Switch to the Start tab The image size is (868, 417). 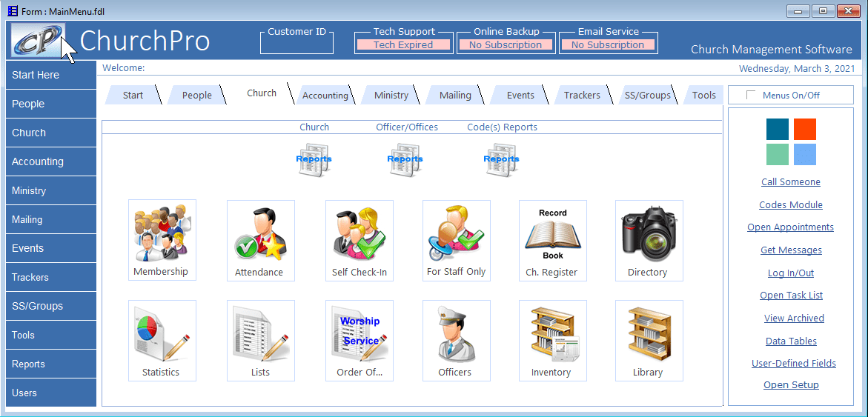coord(133,95)
